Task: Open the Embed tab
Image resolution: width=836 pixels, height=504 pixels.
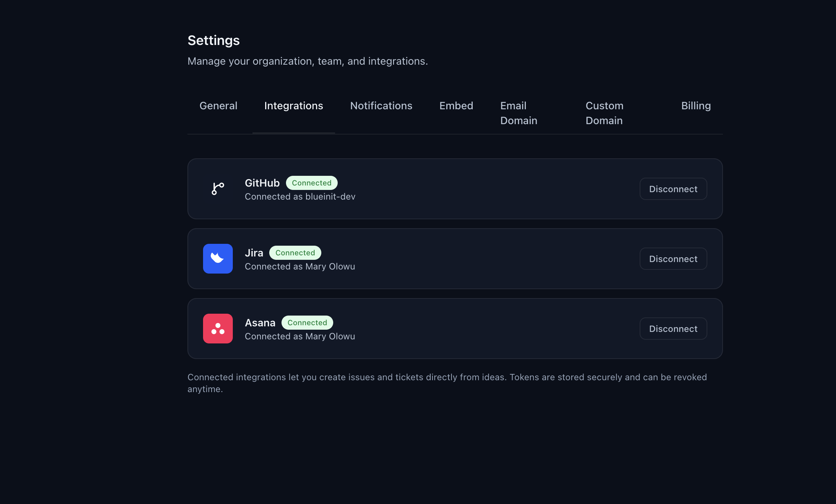Action: pyautogui.click(x=456, y=106)
